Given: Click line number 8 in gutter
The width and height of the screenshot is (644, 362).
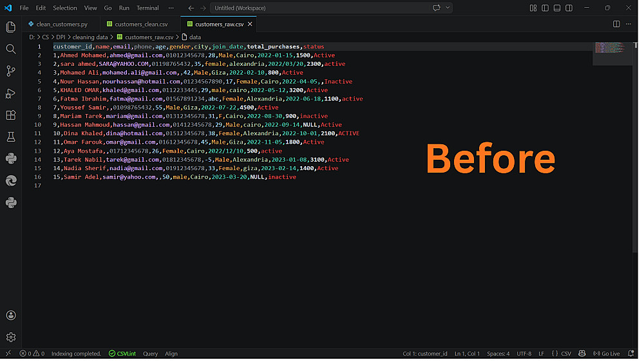Looking at the screenshot, I should click(x=39, y=108).
